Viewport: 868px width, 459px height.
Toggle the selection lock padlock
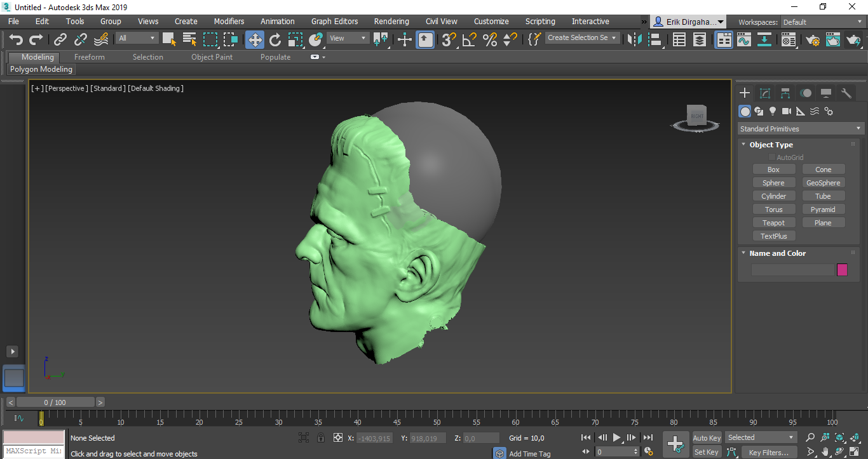click(321, 438)
